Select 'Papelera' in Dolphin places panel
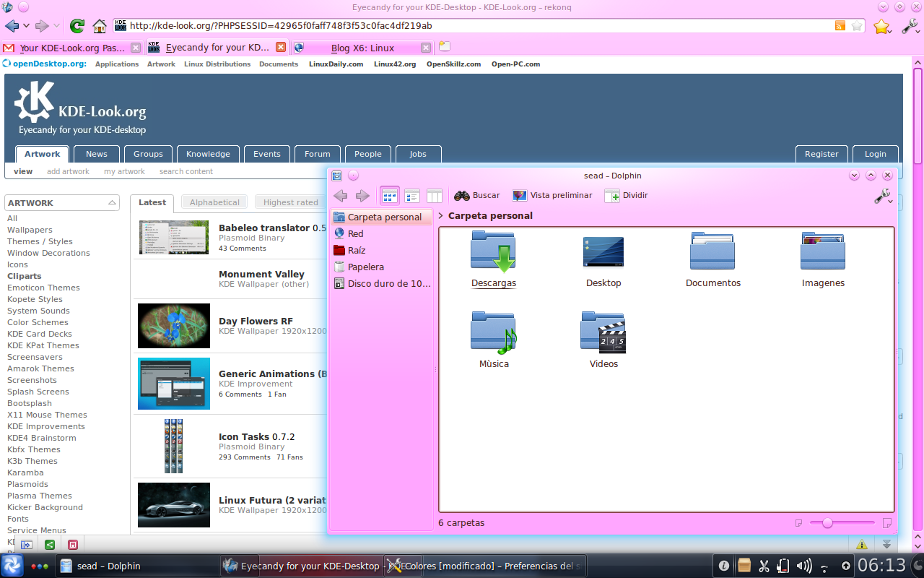Viewport: 924px width, 578px height. pyautogui.click(x=383, y=267)
